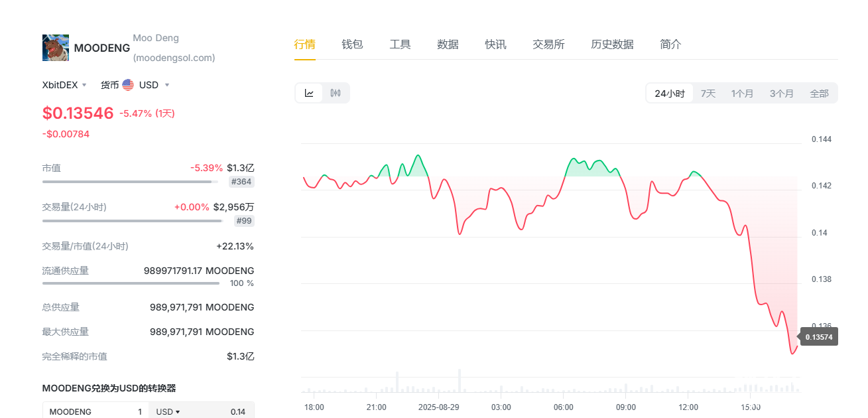Select the 7天 time range
The height and width of the screenshot is (418, 868).
click(x=708, y=94)
